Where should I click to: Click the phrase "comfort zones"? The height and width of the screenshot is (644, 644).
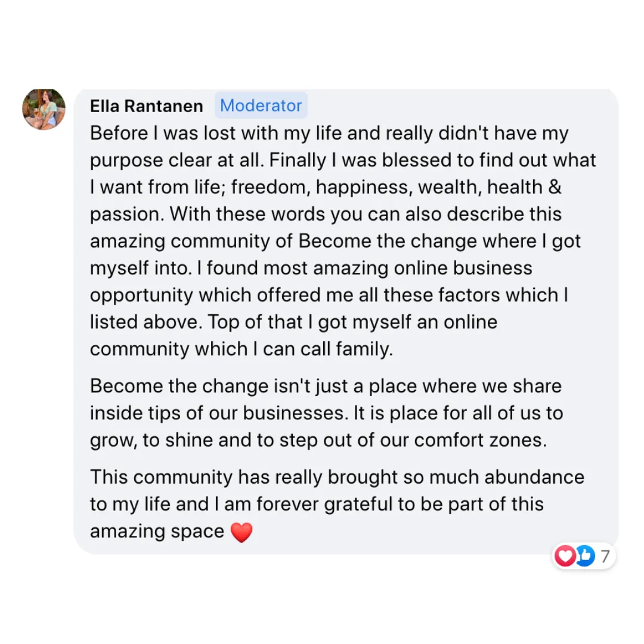point(481,440)
